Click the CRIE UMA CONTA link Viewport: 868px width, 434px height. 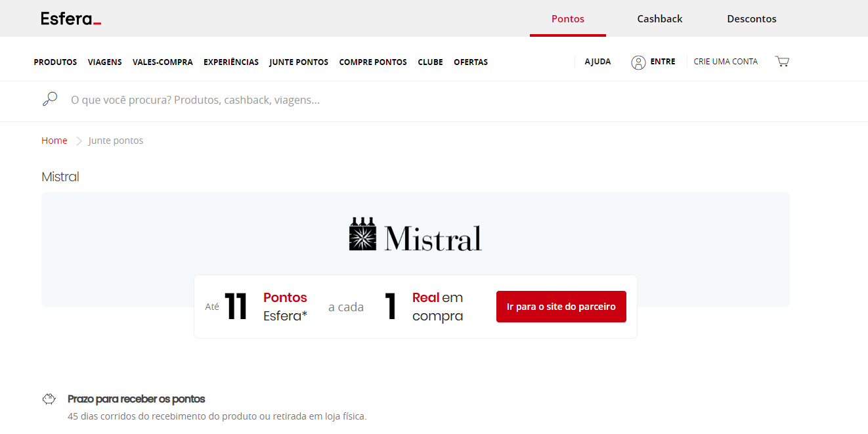726,61
